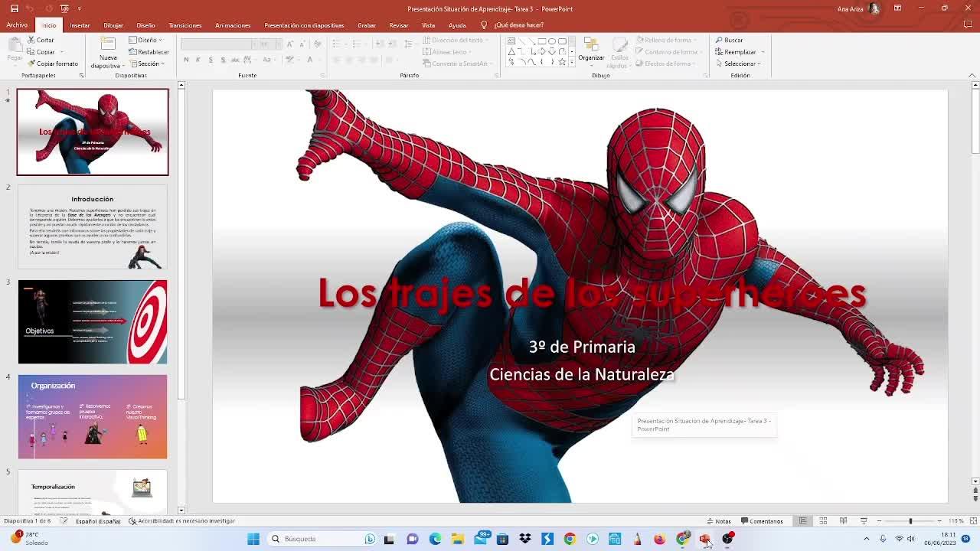Click zoom in plus button in status bar
Viewport: 980px width, 551px height.
(939, 521)
